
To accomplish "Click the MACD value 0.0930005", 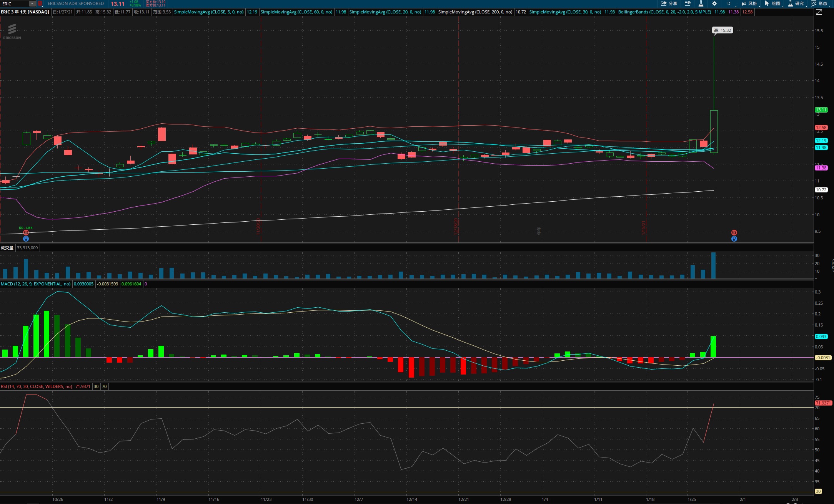I will tap(83, 284).
